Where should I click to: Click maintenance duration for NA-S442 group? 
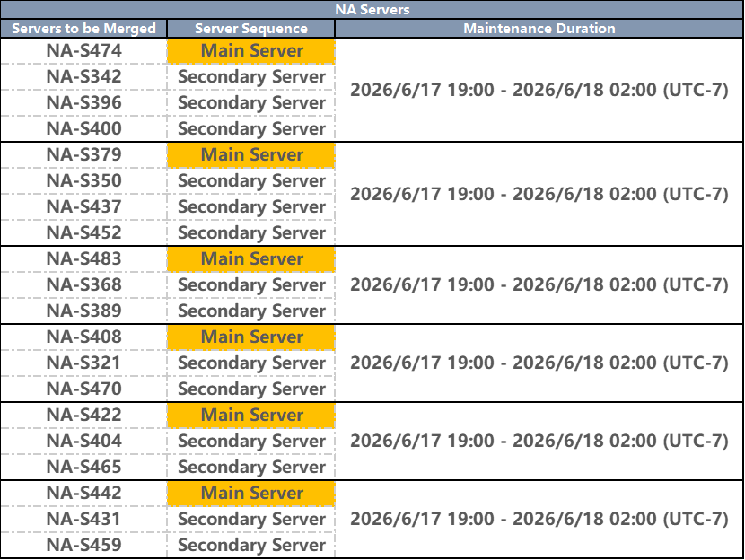pos(539,519)
